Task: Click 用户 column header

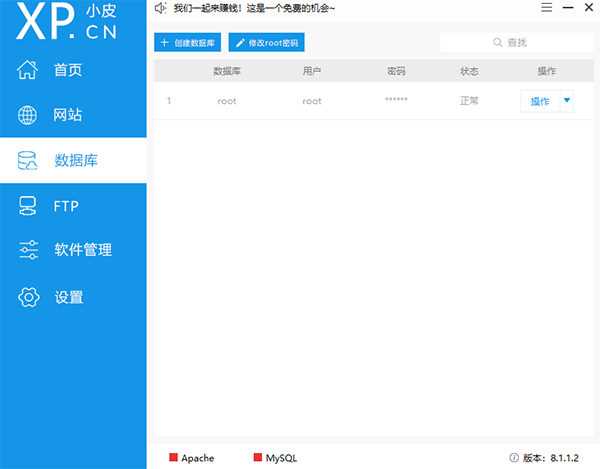Action: click(x=312, y=71)
